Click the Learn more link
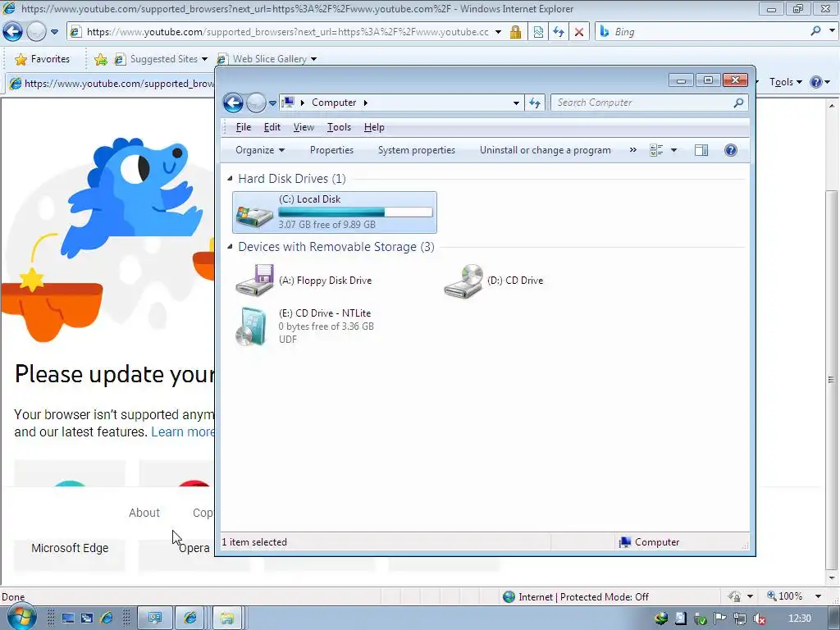840x630 pixels. click(183, 431)
